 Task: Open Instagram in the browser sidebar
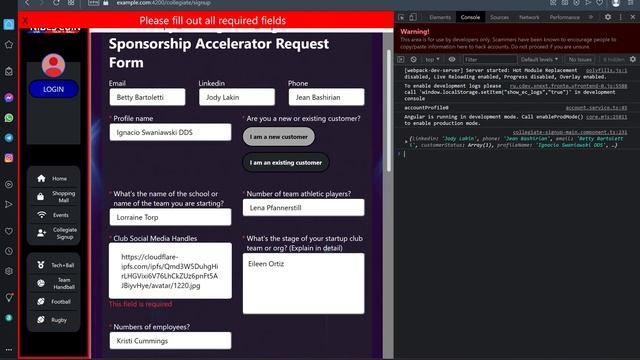(x=9, y=158)
